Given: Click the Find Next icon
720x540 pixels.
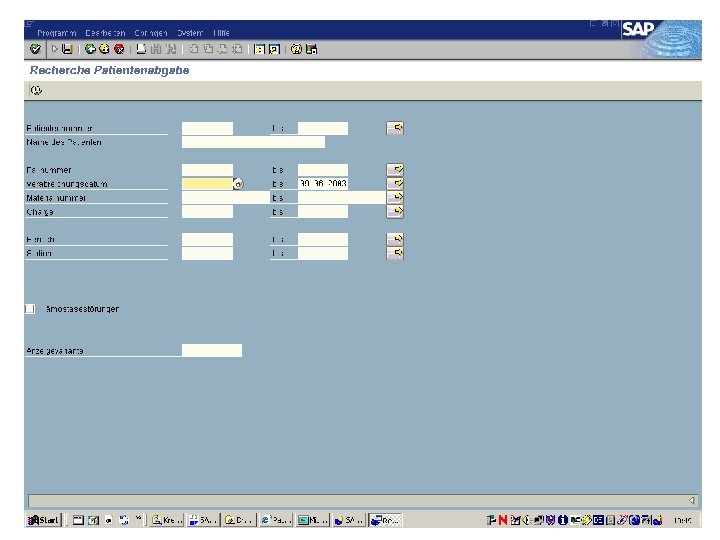Looking at the screenshot, I should coord(171,49).
